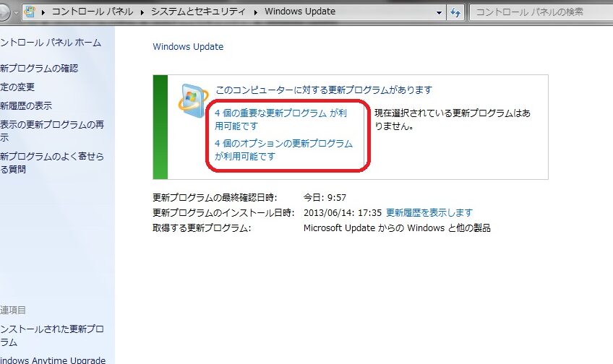Click Microsoft Update からの Windows と他の製品 text
This screenshot has width=613, height=364.
pos(397,228)
